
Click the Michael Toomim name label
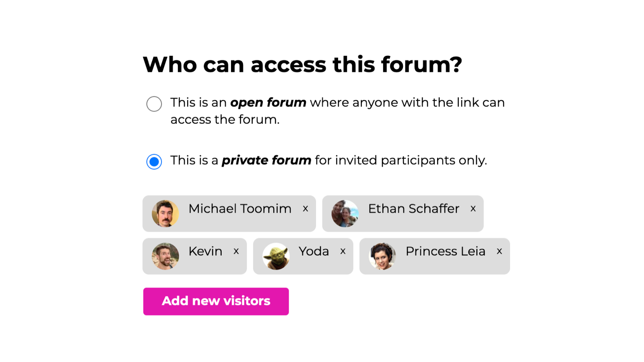click(240, 209)
